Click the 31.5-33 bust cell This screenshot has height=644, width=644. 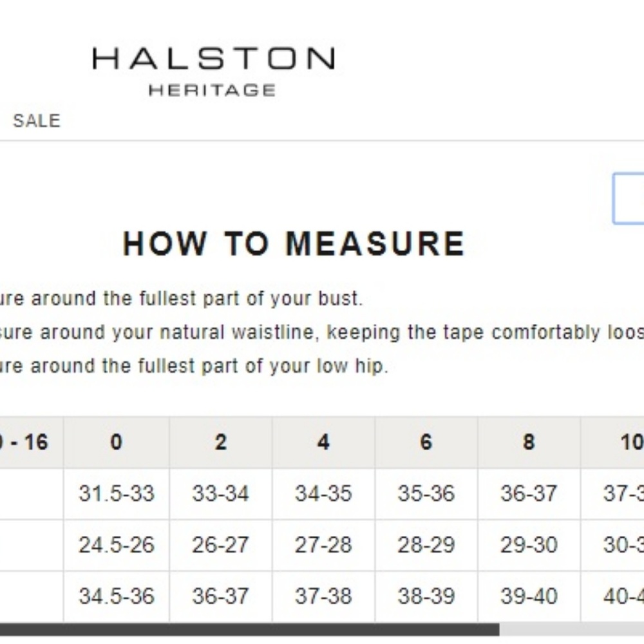click(117, 494)
